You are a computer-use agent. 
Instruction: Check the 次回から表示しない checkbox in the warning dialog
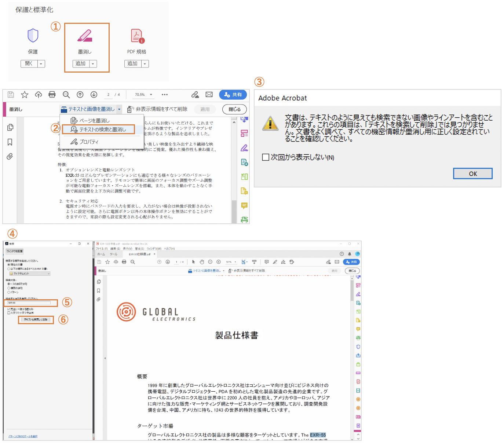[x=265, y=157]
